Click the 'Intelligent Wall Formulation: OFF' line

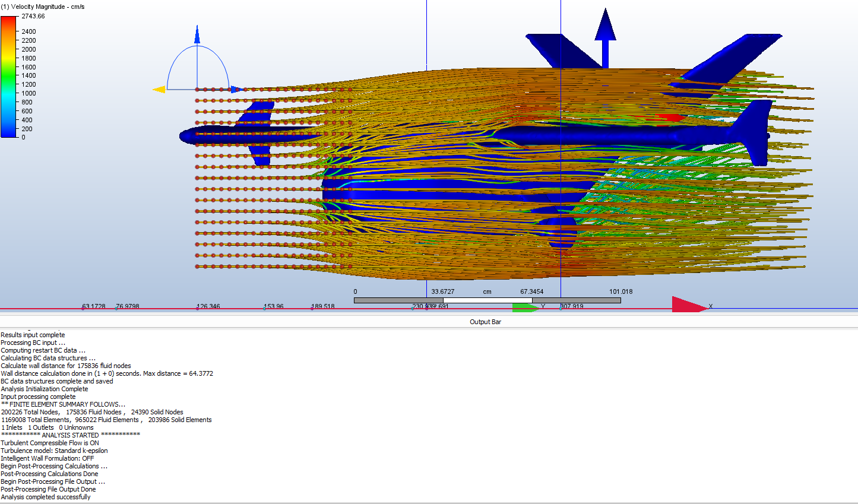tap(48, 458)
